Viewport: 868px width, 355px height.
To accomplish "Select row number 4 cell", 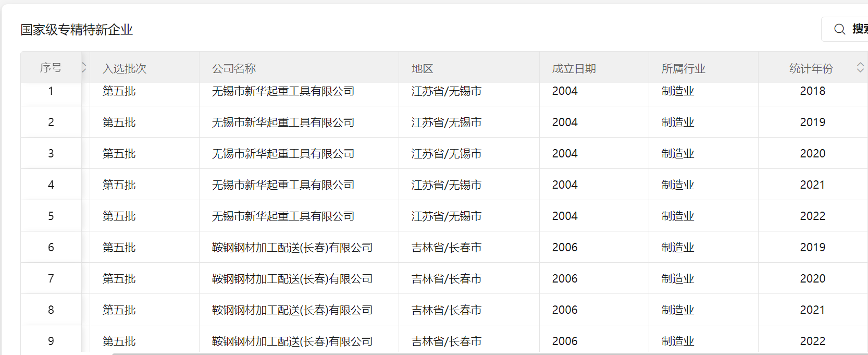I will [x=51, y=185].
